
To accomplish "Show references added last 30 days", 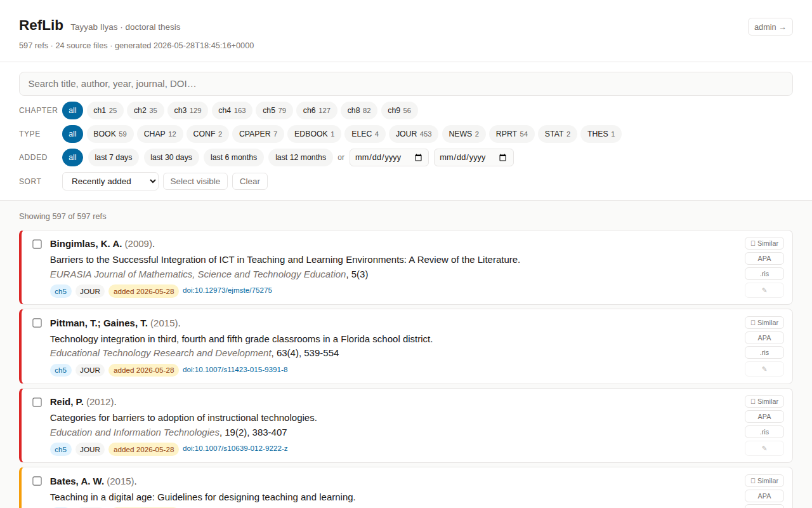I will (171, 157).
